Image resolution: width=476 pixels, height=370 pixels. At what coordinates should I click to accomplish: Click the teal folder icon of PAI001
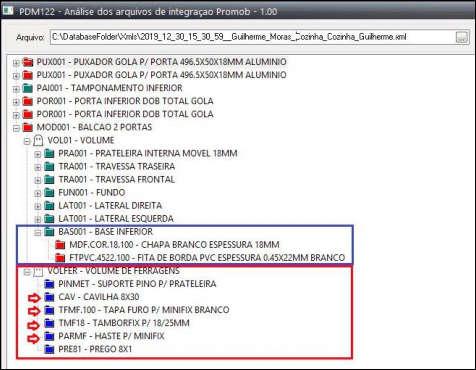click(28, 88)
